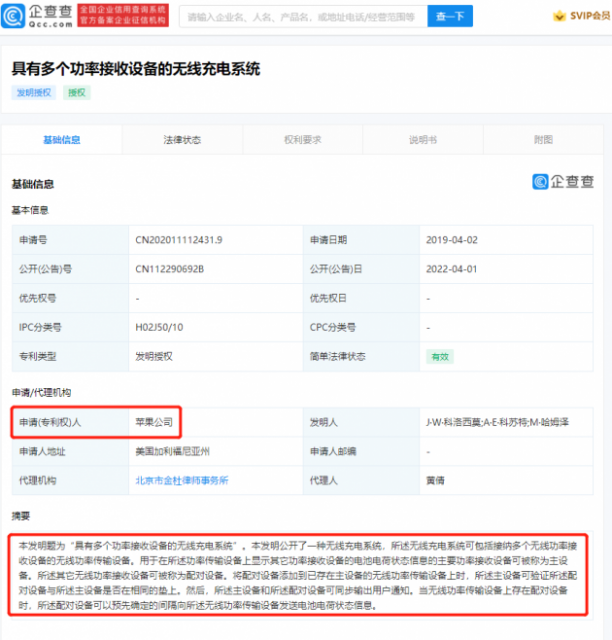Image resolution: width=612 pixels, height=640 pixels.
Task: Select application number CN202011112431.9
Action: pos(179,240)
